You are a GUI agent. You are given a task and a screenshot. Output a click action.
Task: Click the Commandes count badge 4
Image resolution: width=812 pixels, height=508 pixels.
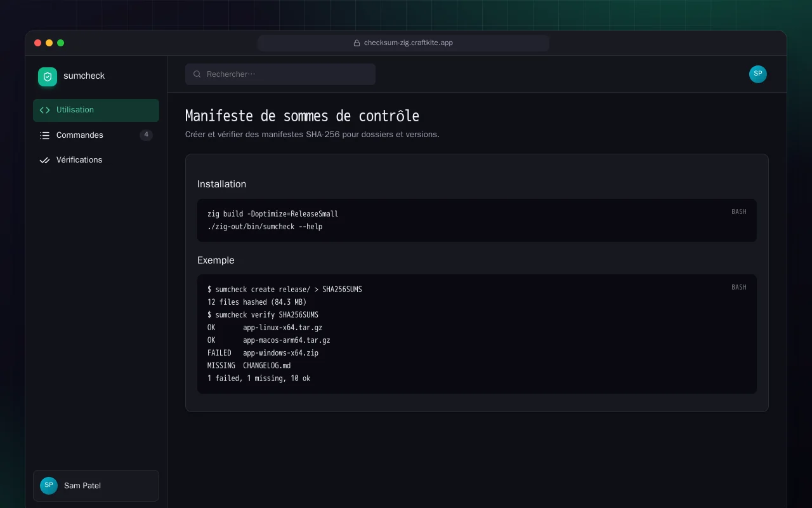(x=146, y=135)
